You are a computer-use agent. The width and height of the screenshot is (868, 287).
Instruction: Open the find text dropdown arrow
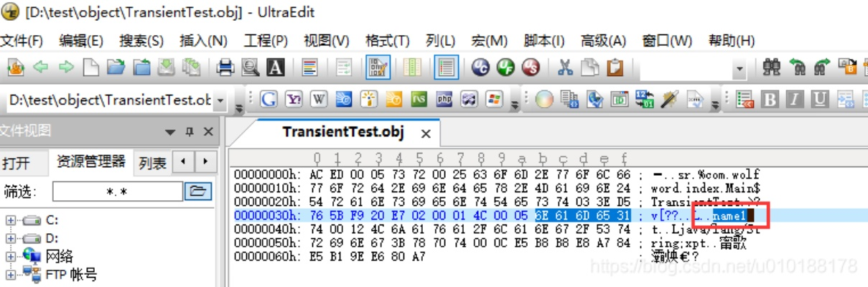(739, 68)
